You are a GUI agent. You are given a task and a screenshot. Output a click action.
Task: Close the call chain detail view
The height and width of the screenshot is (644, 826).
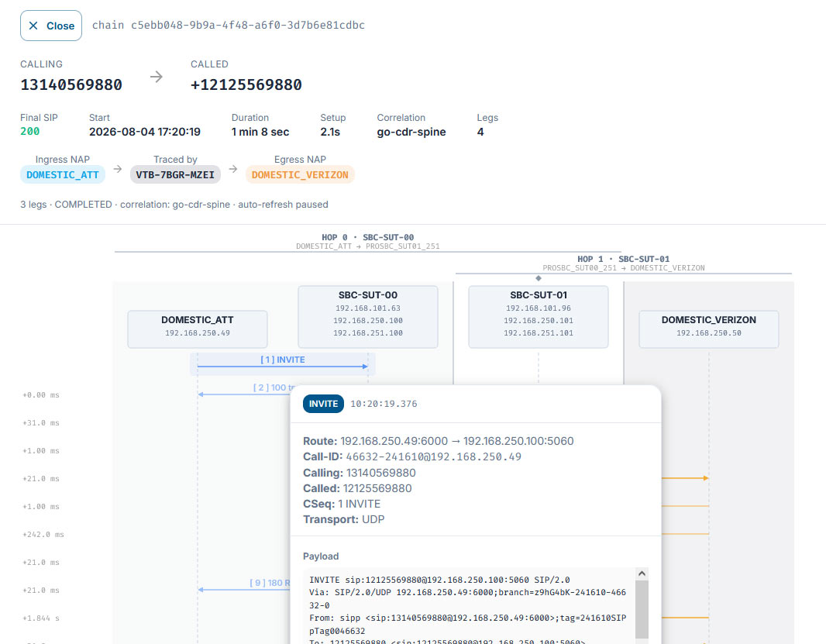(51, 26)
